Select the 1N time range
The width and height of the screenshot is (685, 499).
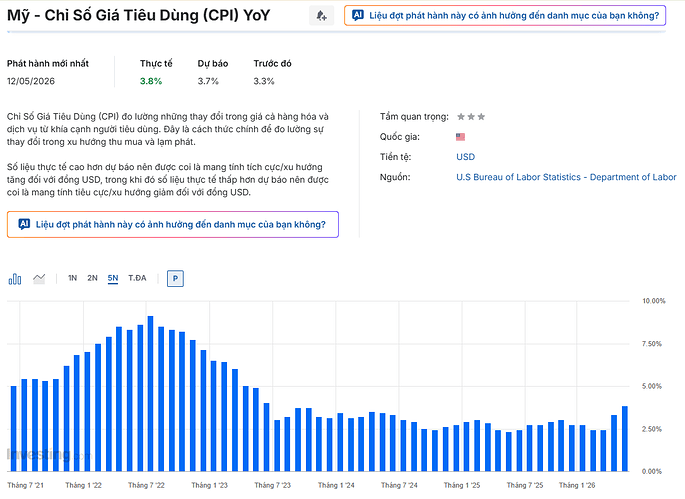[x=73, y=278]
